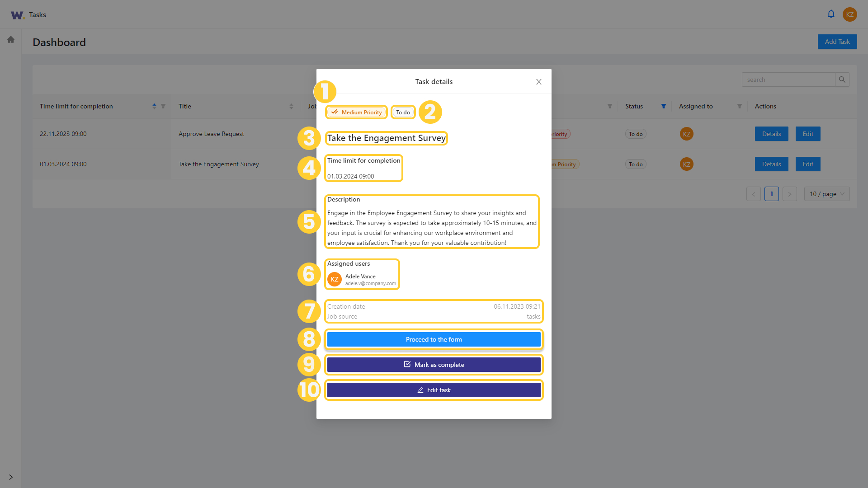Click the W. Tasks logo
The width and height of the screenshot is (868, 488).
(28, 15)
